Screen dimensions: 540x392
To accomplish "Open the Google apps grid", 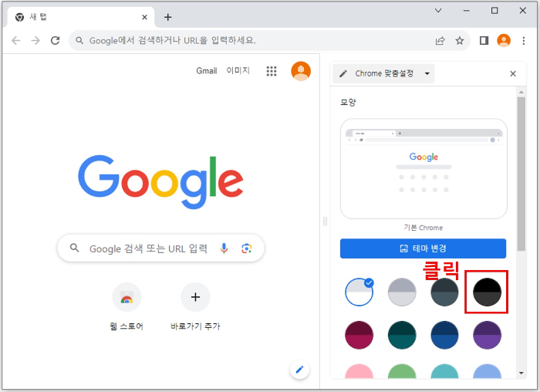I will (x=272, y=71).
